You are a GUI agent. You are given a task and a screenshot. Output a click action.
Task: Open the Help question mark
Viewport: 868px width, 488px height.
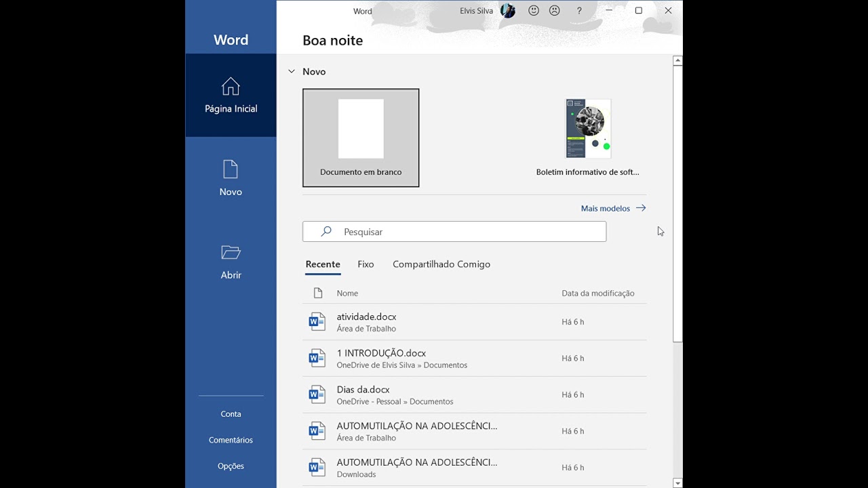coord(579,11)
